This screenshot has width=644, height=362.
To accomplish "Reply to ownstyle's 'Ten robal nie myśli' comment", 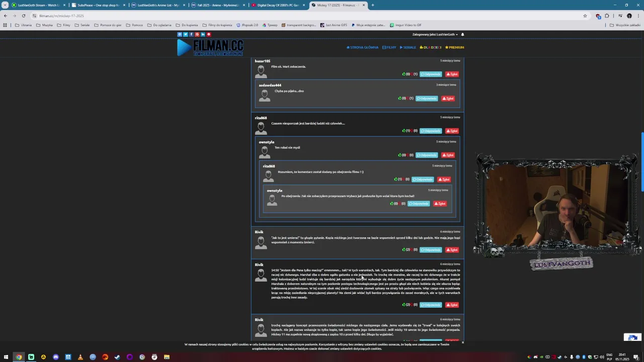I will tap(427, 155).
